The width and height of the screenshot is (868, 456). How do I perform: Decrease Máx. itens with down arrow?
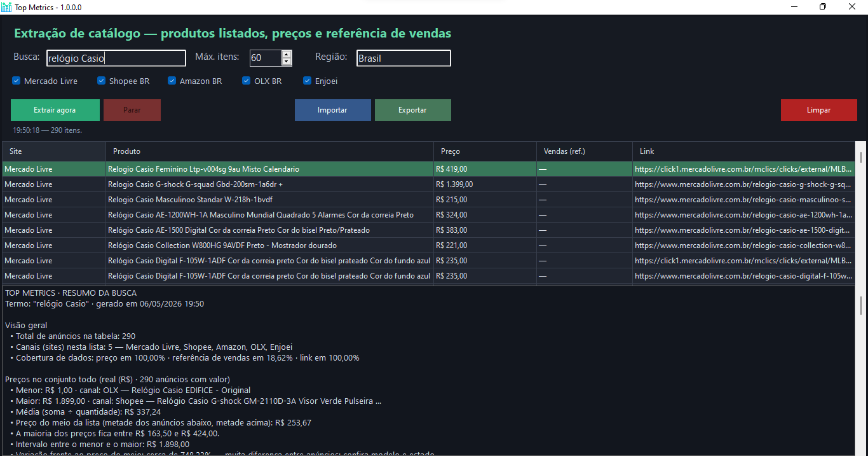[x=287, y=62]
